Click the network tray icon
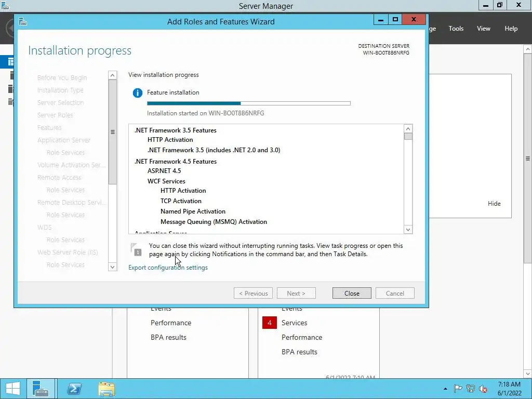The image size is (532, 399). 471,389
